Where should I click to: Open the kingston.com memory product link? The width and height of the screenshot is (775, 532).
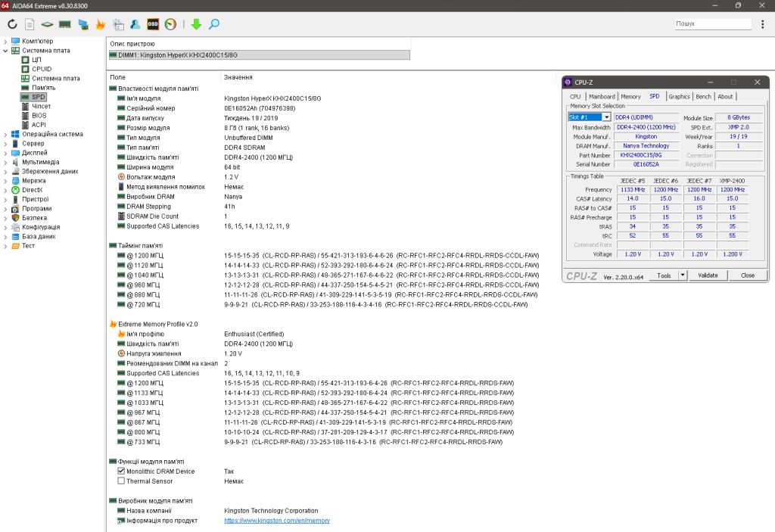277,521
